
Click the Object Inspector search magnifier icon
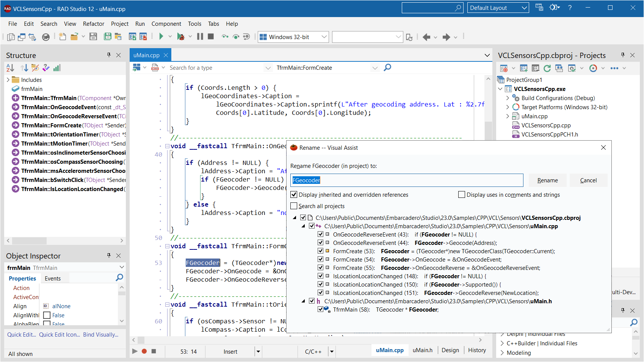tap(119, 278)
